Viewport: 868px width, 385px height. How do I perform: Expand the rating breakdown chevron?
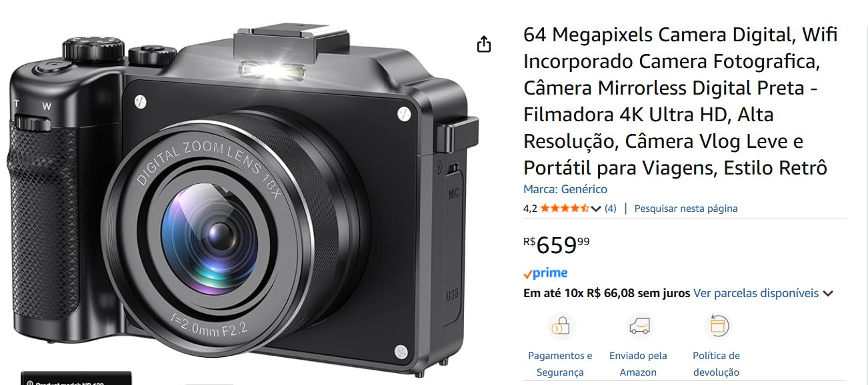(x=596, y=208)
